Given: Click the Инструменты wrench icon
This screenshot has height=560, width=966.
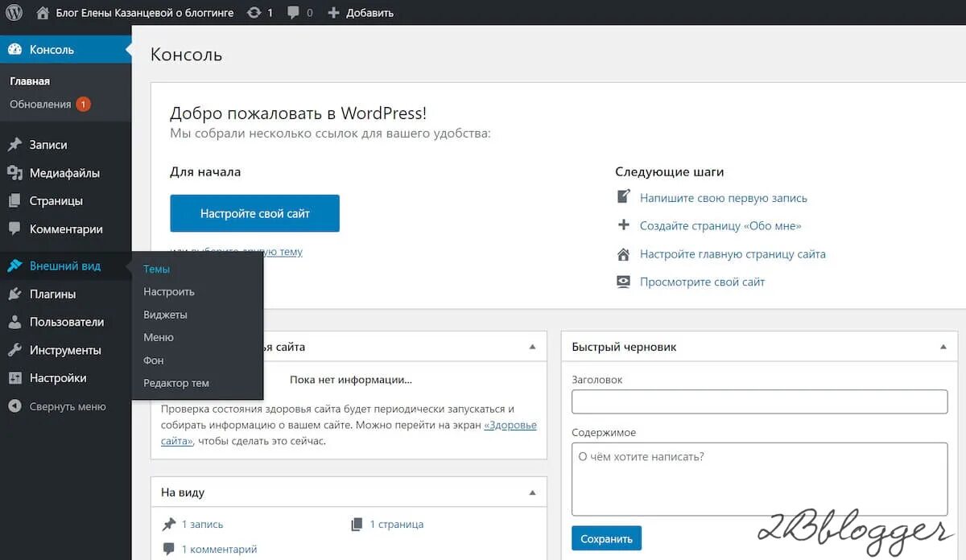Looking at the screenshot, I should (x=14, y=350).
